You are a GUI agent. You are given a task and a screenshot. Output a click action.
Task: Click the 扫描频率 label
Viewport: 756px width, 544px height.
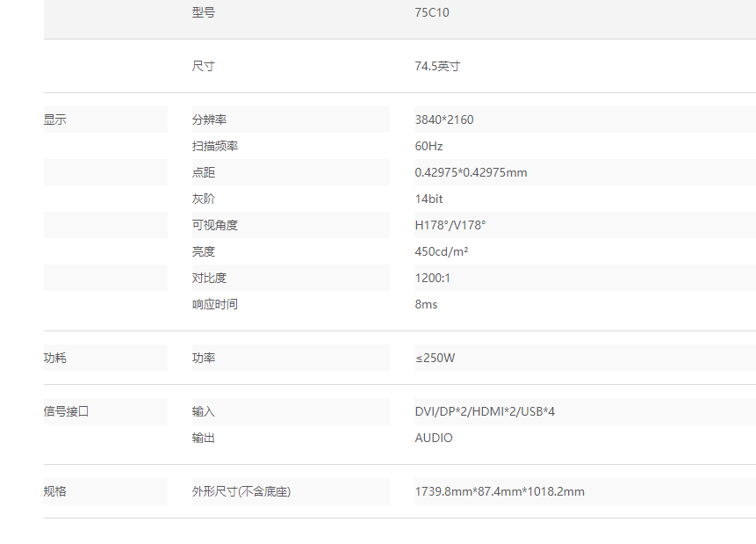(214, 146)
